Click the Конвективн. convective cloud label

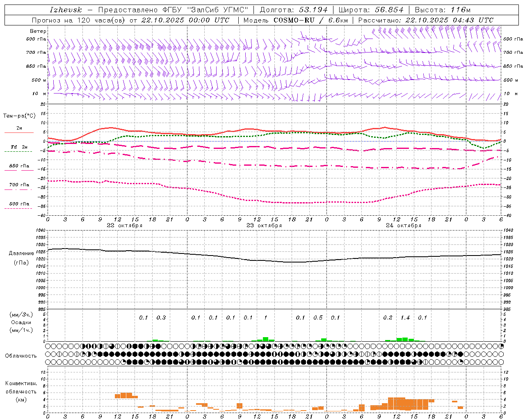click(x=21, y=383)
